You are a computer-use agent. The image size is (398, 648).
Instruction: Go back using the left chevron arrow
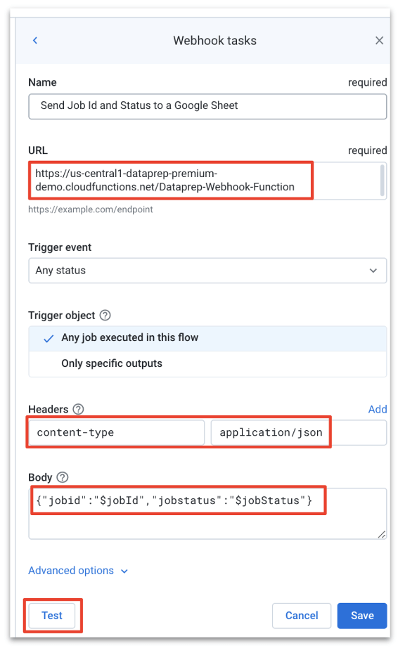(x=35, y=40)
